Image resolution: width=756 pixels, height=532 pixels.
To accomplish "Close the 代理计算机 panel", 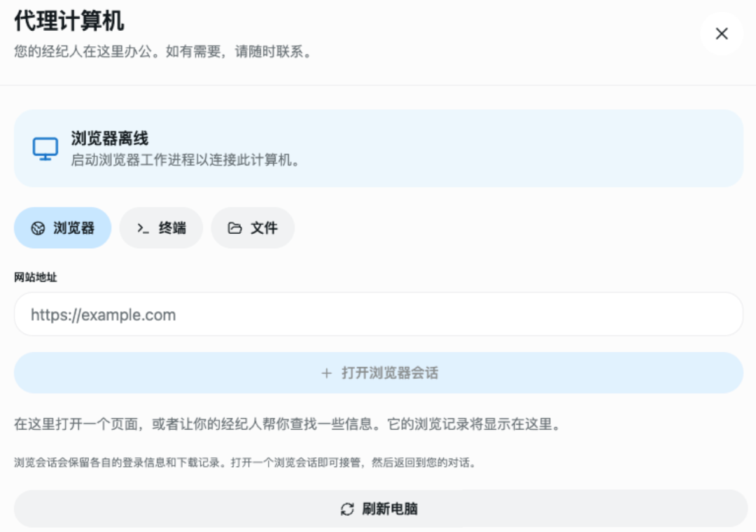I will click(x=721, y=34).
